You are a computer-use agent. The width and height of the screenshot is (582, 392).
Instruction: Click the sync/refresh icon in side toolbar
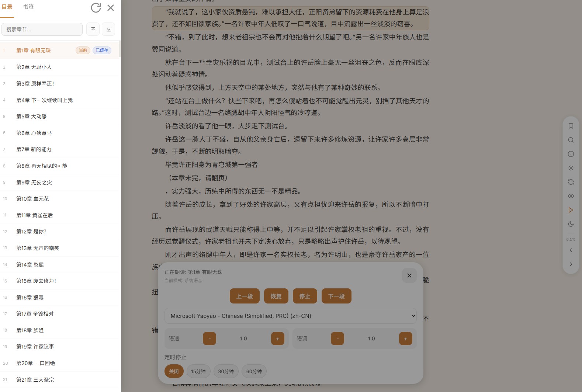(x=571, y=182)
